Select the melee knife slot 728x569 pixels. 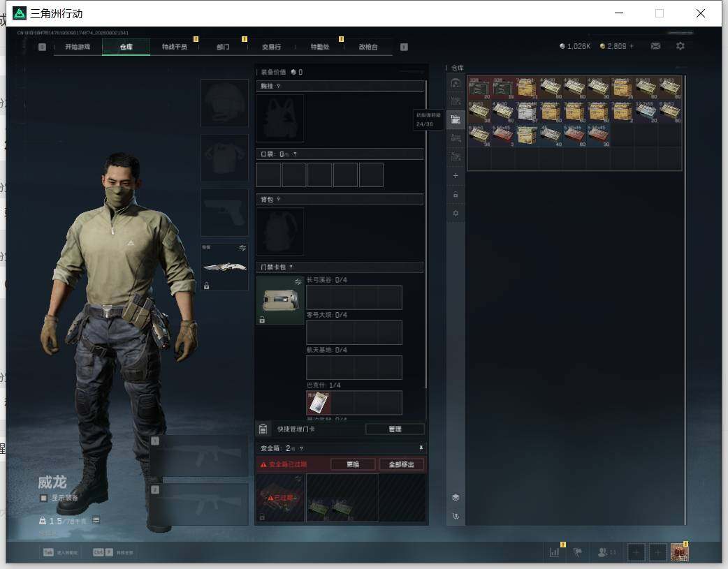(x=224, y=267)
